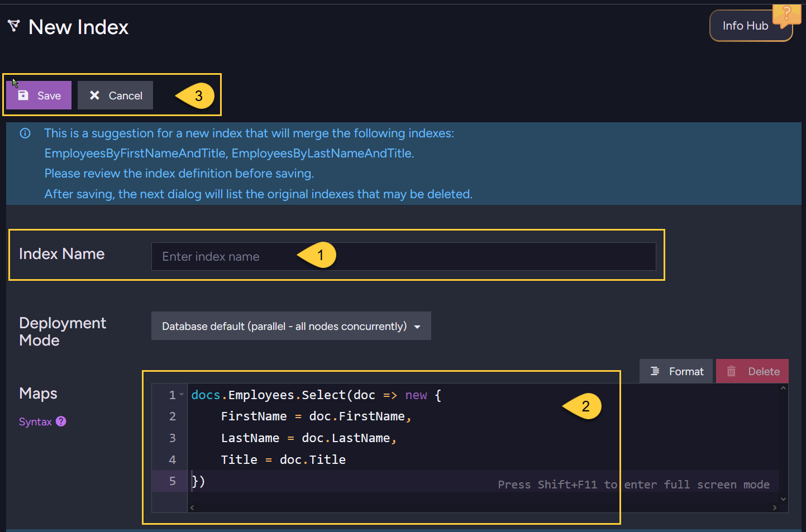This screenshot has width=806, height=532.
Task: Delete the map
Action: [x=752, y=371]
